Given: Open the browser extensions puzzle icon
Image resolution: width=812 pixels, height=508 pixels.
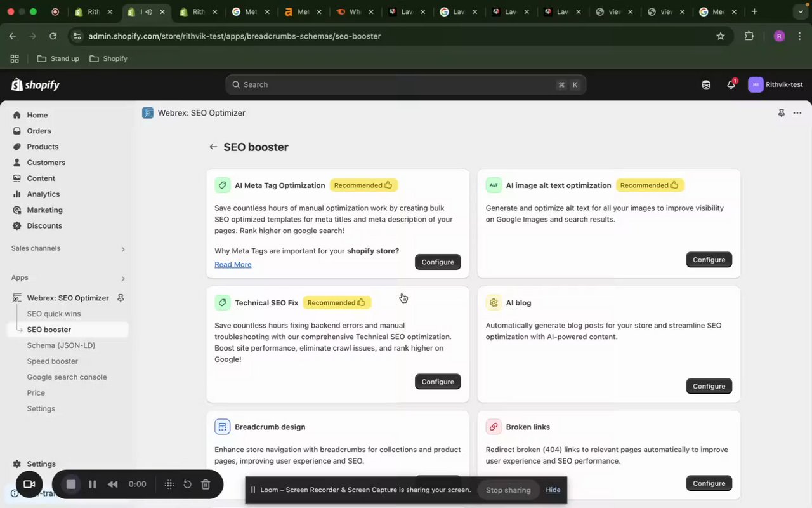Looking at the screenshot, I should point(749,36).
